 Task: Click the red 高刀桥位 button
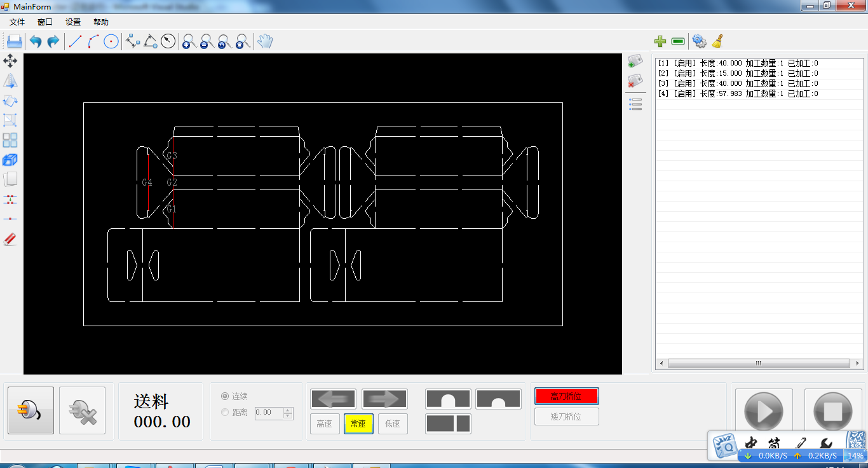566,396
